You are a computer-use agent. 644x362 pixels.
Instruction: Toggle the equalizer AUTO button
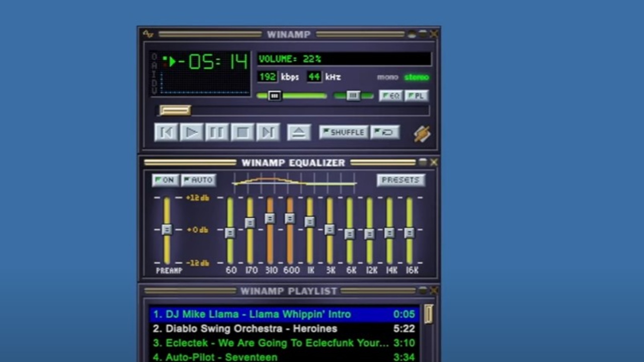tap(199, 180)
